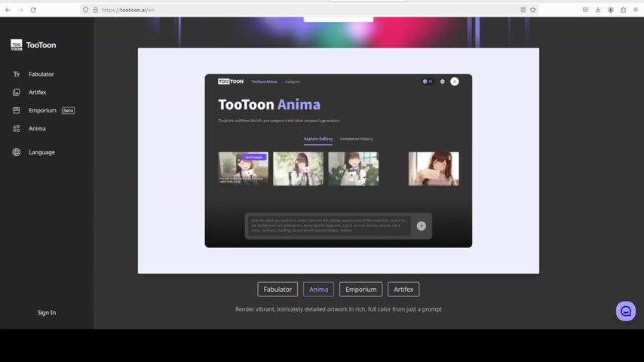Open the browser extensions icon
Image resolution: width=644 pixels, height=362 pixels.
[x=623, y=10]
